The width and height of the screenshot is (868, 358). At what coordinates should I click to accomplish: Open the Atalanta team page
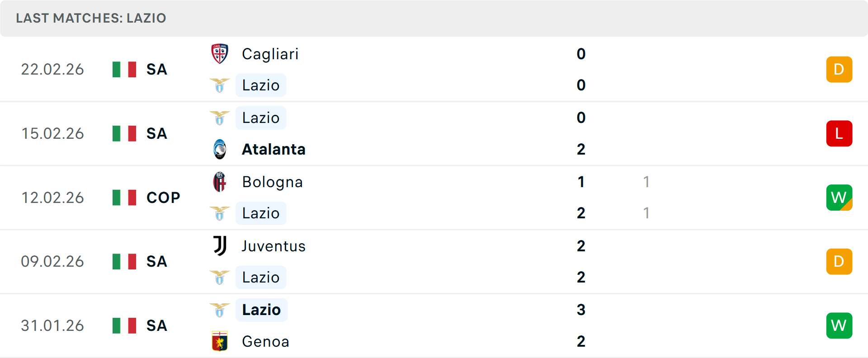[x=274, y=149]
